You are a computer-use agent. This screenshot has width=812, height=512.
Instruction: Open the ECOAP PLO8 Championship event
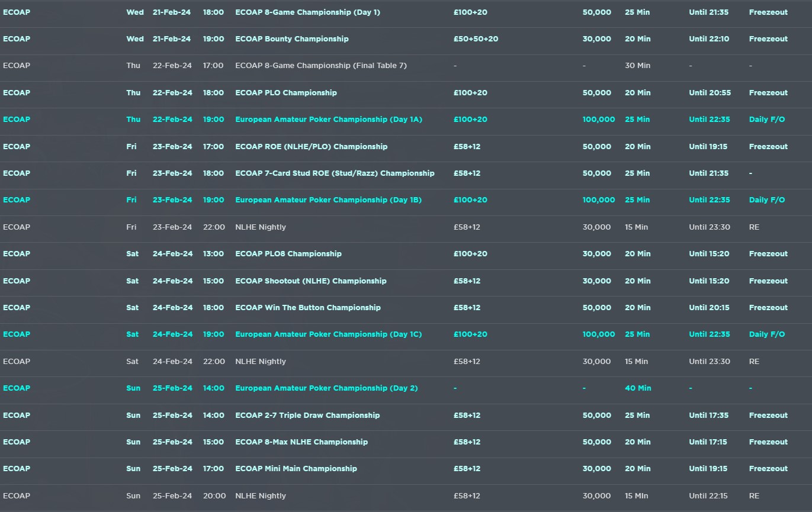pyautogui.click(x=288, y=254)
